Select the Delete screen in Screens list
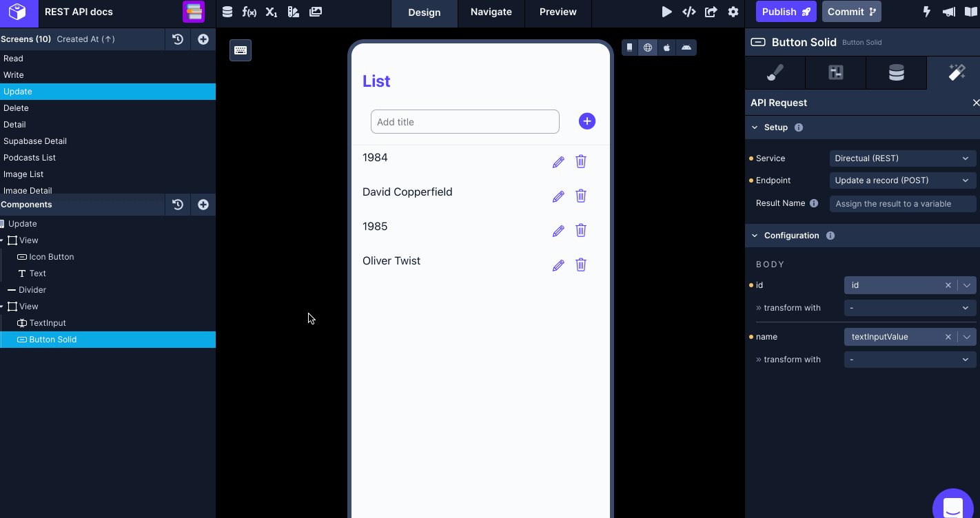This screenshot has width=980, height=518. coord(108,108)
